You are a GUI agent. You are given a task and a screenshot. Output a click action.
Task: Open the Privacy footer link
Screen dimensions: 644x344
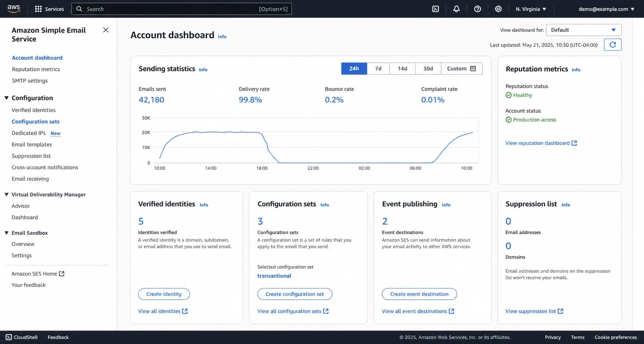[x=553, y=337]
